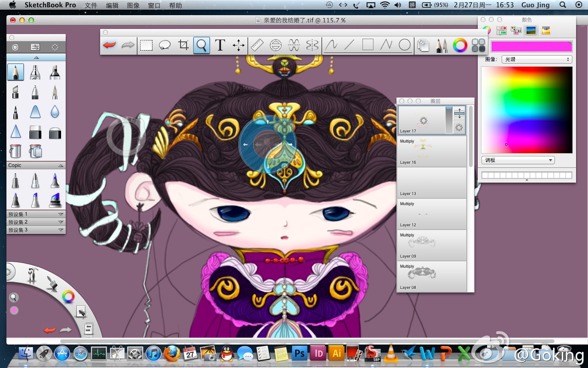Open the Copic library grid icon
The width and height of the screenshot is (588, 368).
[478, 45]
